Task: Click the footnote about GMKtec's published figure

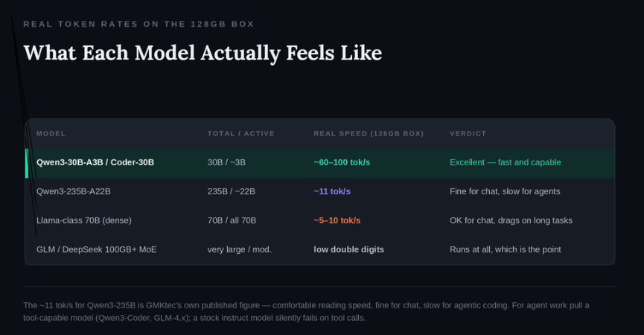Action: (306, 312)
